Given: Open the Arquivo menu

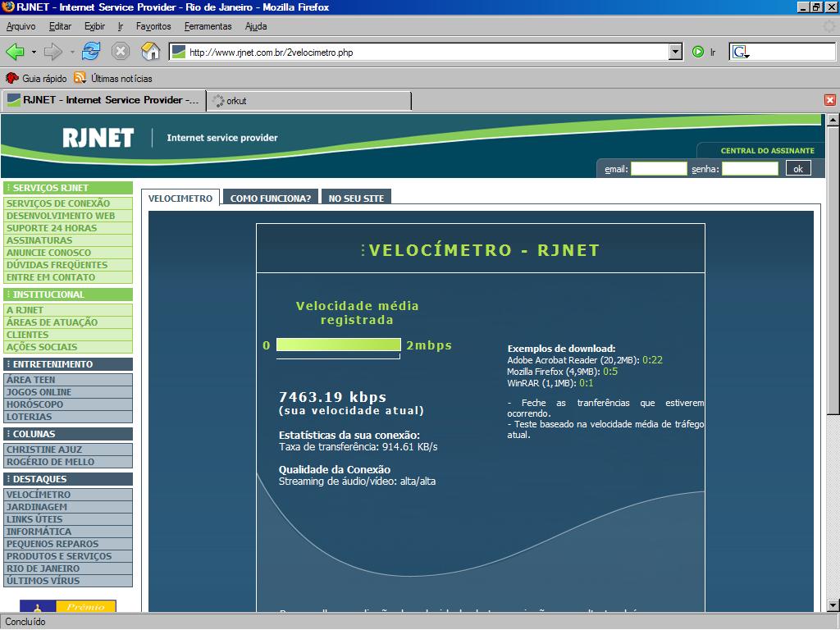Looking at the screenshot, I should pos(21,26).
